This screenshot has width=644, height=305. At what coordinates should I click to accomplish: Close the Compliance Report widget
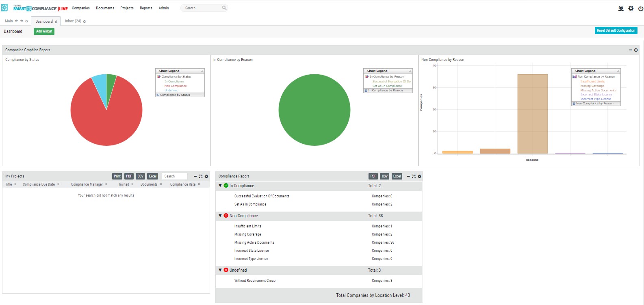[x=420, y=176]
